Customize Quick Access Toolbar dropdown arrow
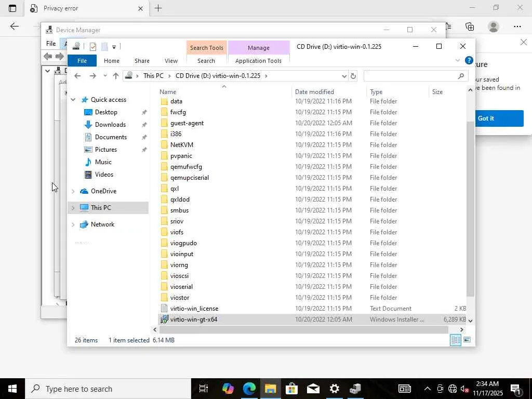532x399 pixels. pyautogui.click(x=114, y=47)
